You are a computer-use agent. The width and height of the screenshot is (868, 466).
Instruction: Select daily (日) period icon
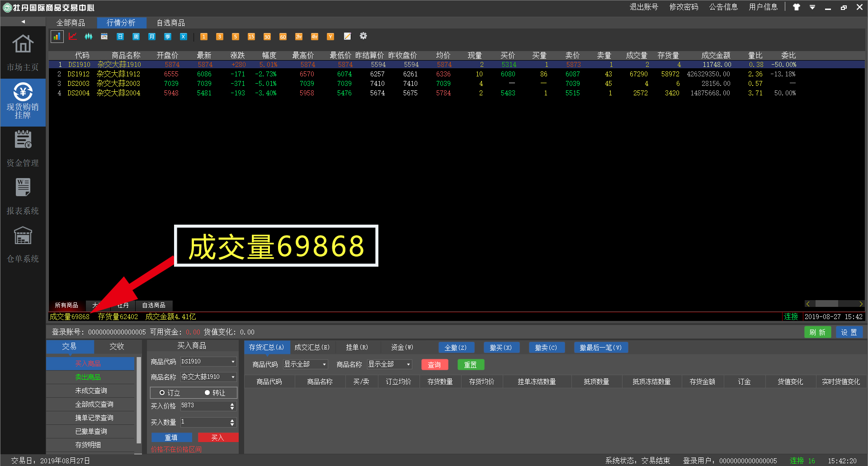[120, 37]
